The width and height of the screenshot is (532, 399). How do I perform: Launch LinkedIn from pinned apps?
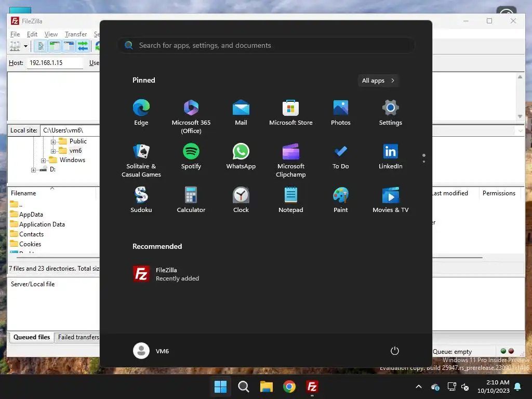click(x=391, y=156)
